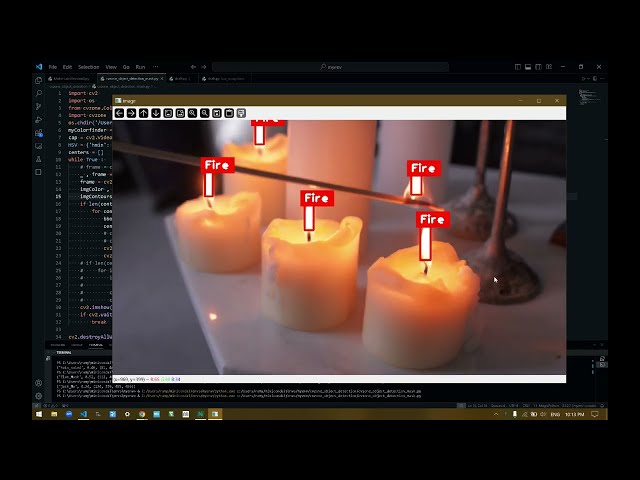This screenshot has width=640, height=480.
Task: Click 'import cv2' on line 1
Action: pyautogui.click(x=83, y=93)
